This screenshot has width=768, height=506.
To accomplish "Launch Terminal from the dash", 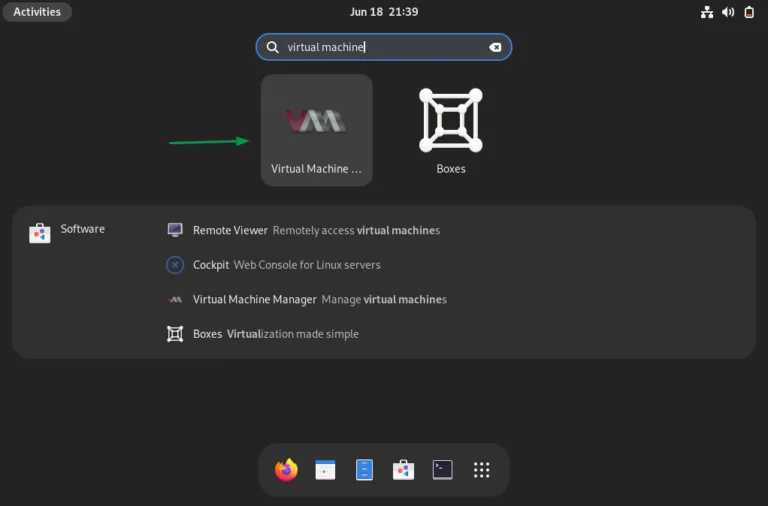I will 443,470.
